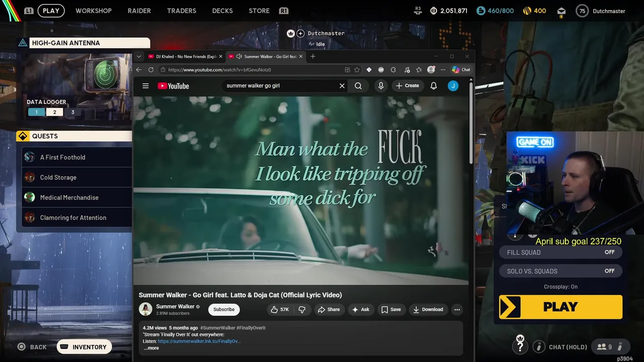Image resolution: width=644 pixels, height=362 pixels.
Task: Open YouTube notifications bell
Action: (x=434, y=86)
